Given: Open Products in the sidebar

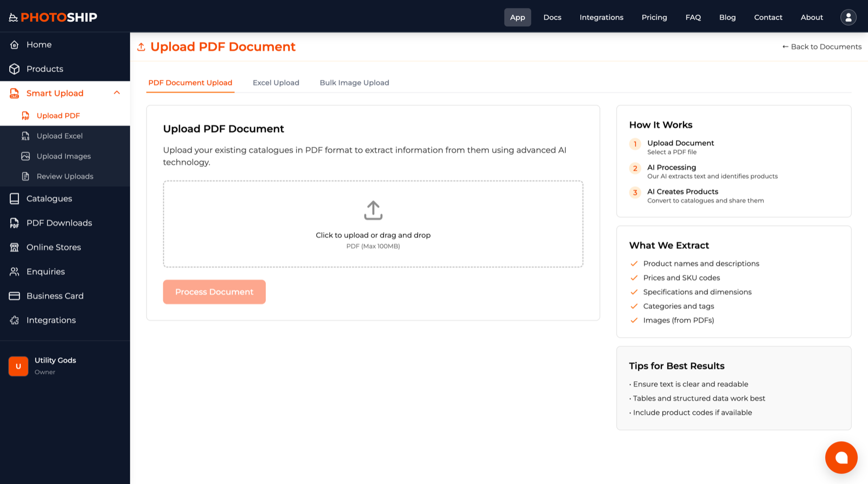Looking at the screenshot, I should point(65,69).
